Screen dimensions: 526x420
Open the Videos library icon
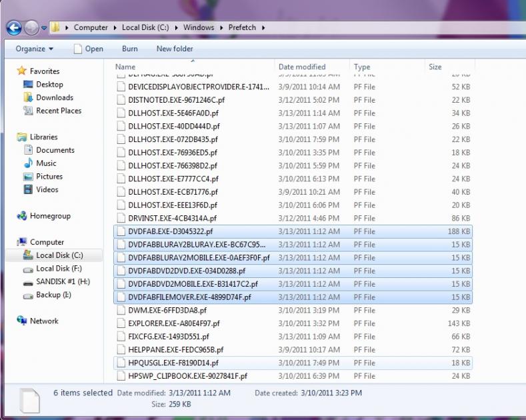[28, 189]
